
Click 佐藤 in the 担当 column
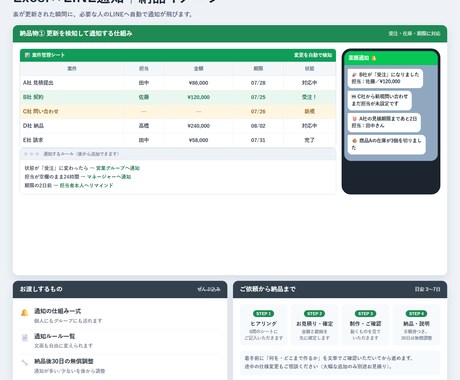pyautogui.click(x=144, y=97)
